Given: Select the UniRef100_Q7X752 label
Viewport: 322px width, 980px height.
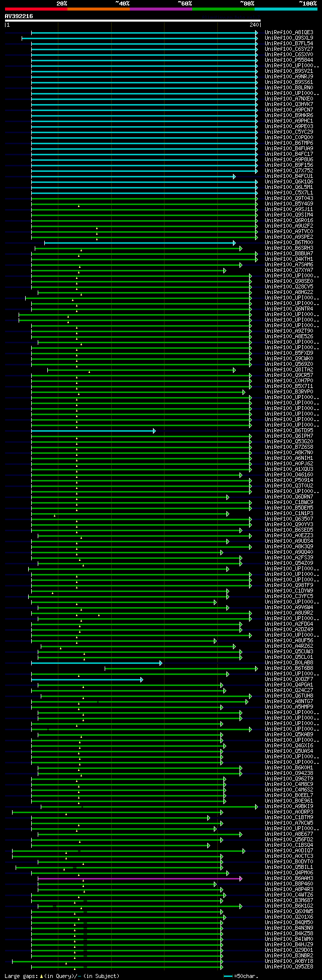Looking at the screenshot, I should 289,170.
